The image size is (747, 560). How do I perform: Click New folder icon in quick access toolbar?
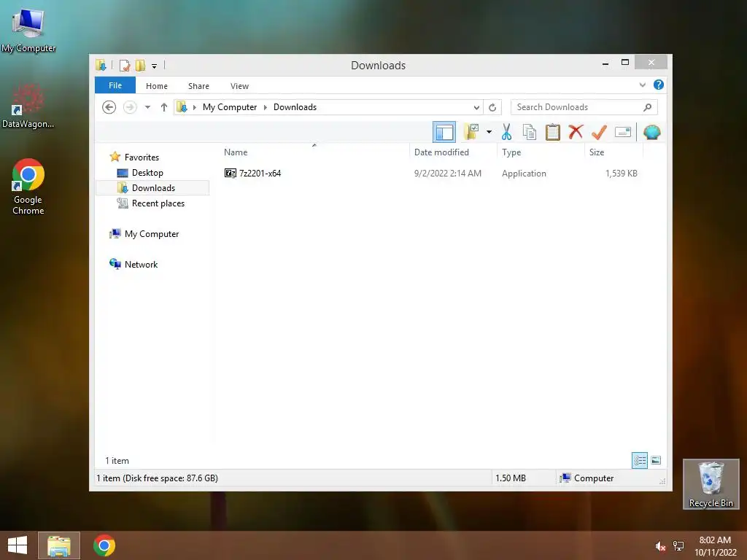point(140,65)
